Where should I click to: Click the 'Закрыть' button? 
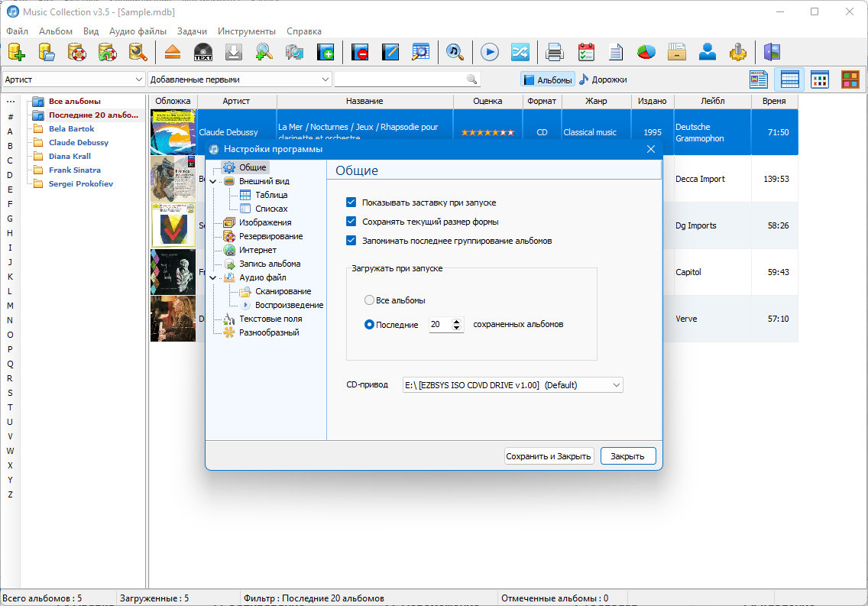pos(628,456)
